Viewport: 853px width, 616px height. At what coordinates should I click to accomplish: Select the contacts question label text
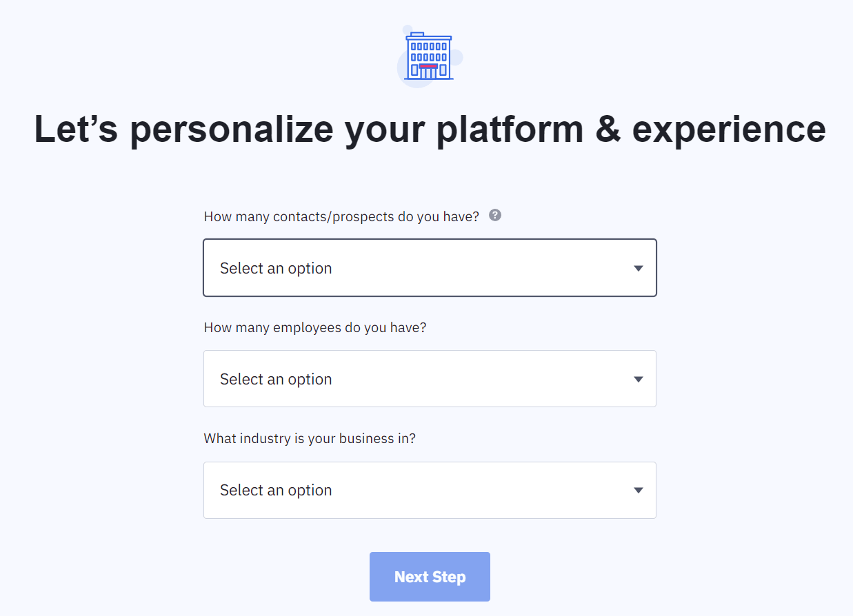tap(341, 216)
